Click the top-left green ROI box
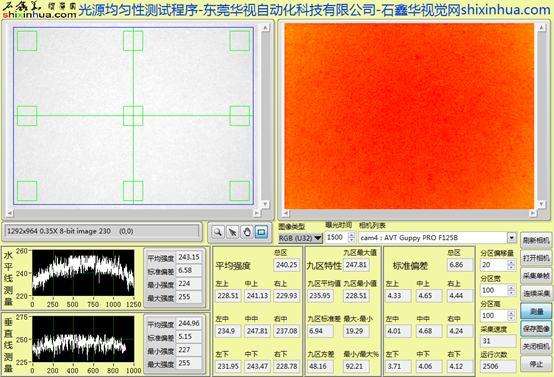 coord(27,41)
